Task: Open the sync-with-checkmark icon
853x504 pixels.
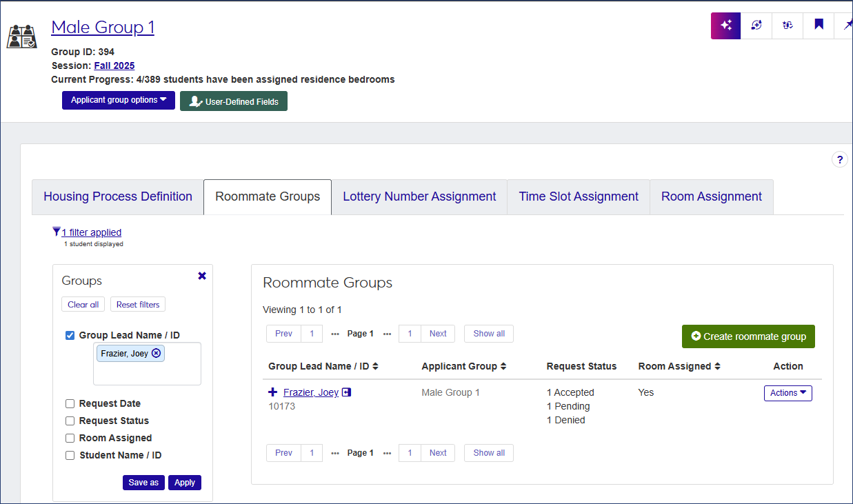Action: [787, 25]
